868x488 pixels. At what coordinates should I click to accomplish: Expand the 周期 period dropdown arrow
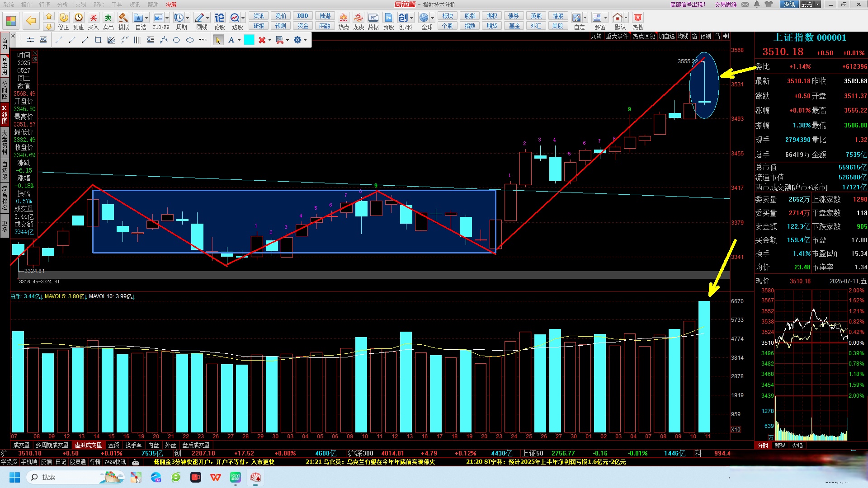(188, 18)
